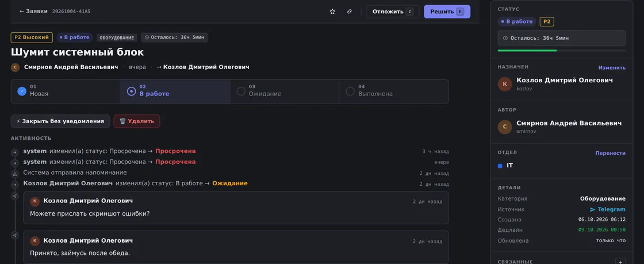Viewport: 644px width, 264px height.
Task: Click arrow icon of Козлов status change to Ожидание
Action: (15, 185)
